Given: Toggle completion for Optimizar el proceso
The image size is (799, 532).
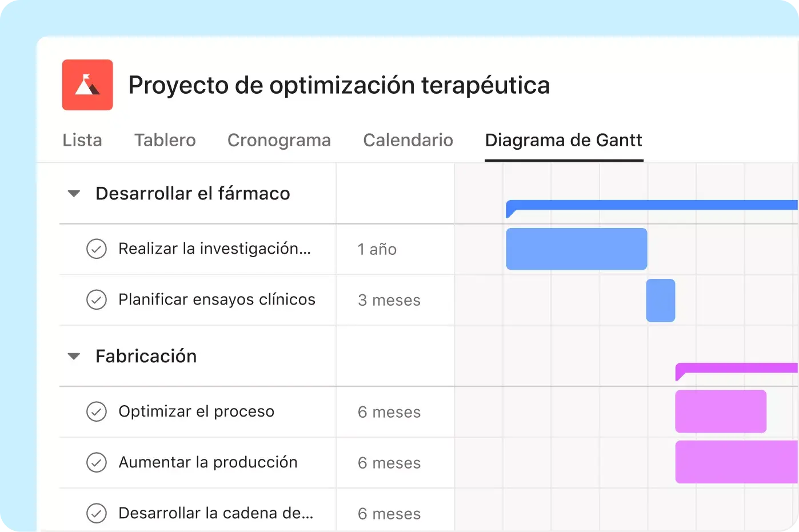Looking at the screenshot, I should [97, 411].
